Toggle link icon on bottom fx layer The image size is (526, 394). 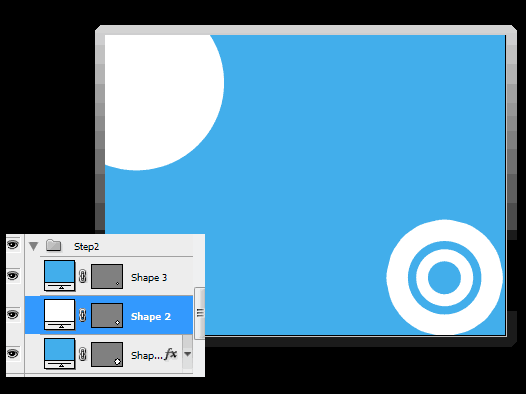(83, 354)
